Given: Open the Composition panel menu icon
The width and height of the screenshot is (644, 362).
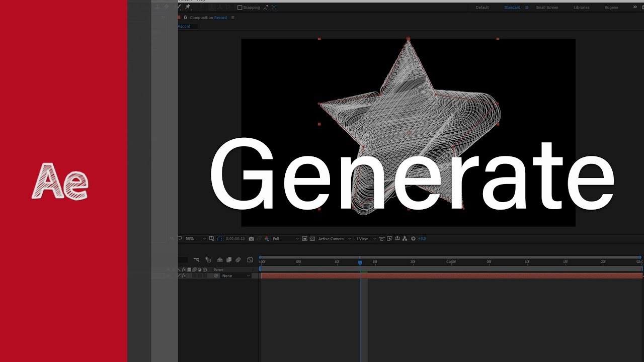Looking at the screenshot, I should pos(232,18).
